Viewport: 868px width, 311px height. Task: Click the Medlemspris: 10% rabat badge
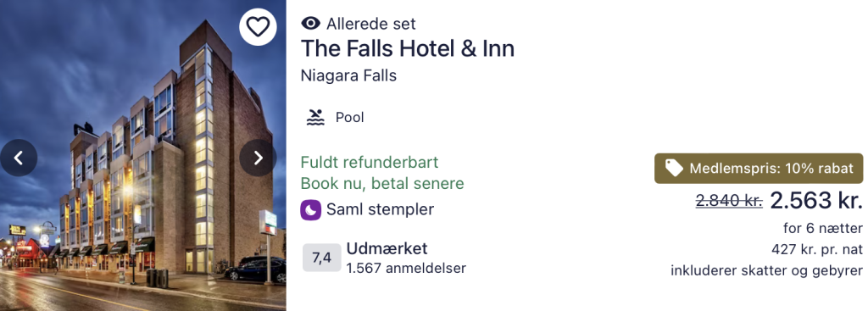759,169
